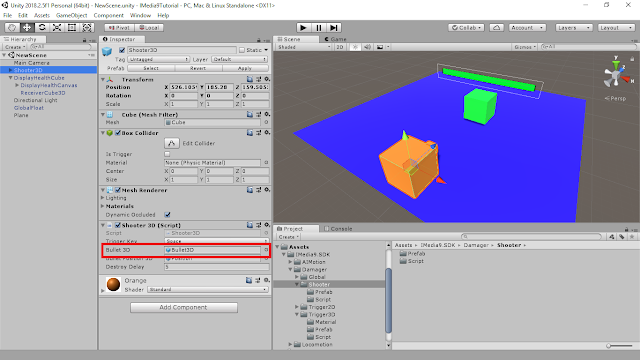Click the Edit Collider button
Image resolution: width=640 pixels, height=360 pixels.
[x=171, y=143]
